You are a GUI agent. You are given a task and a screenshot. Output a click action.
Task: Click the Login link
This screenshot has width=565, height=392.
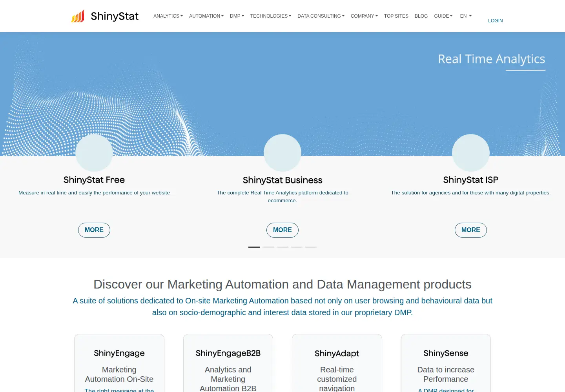[x=495, y=21]
